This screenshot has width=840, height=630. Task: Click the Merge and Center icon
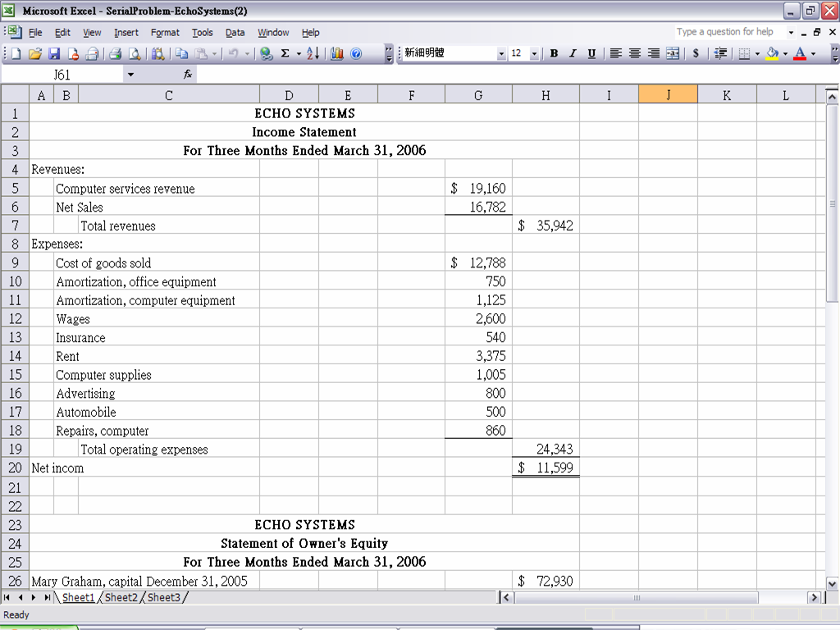tap(673, 53)
